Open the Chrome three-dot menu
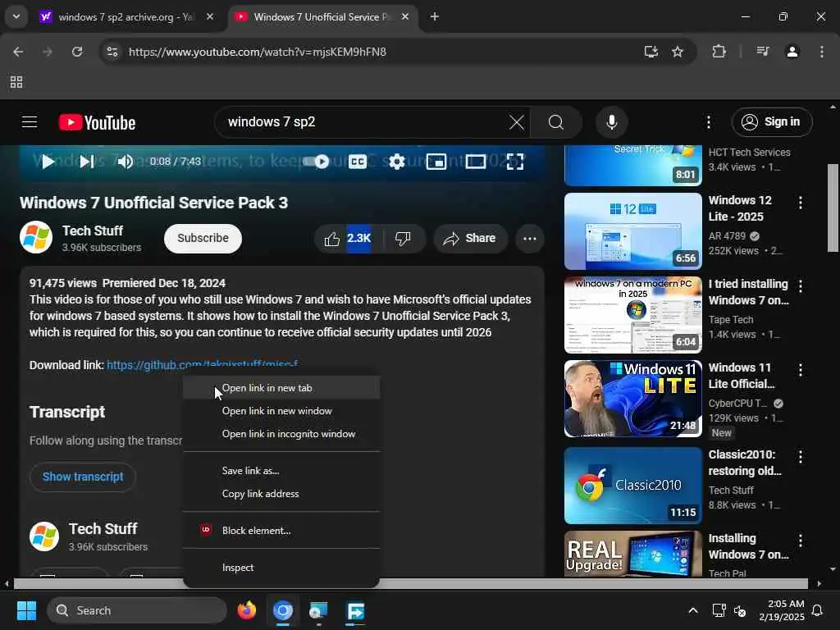 (x=822, y=52)
